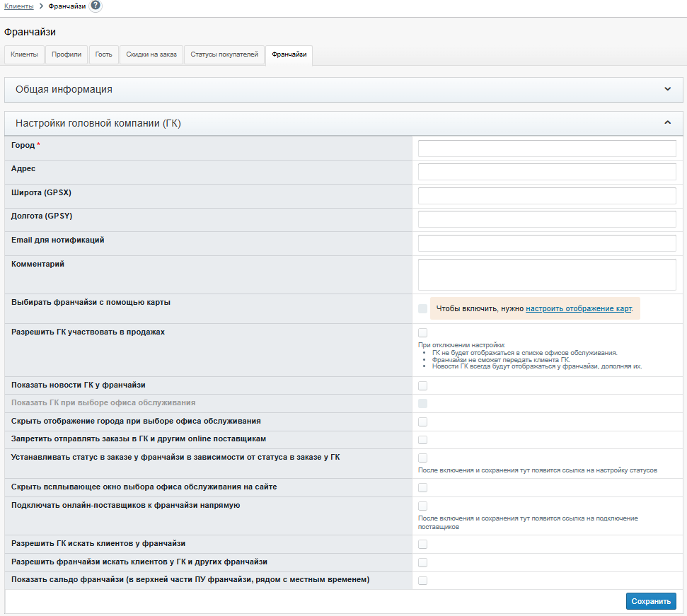Check Разрешить ГК искать клиентов у франчайзи
687x616 pixels.
coord(422,545)
